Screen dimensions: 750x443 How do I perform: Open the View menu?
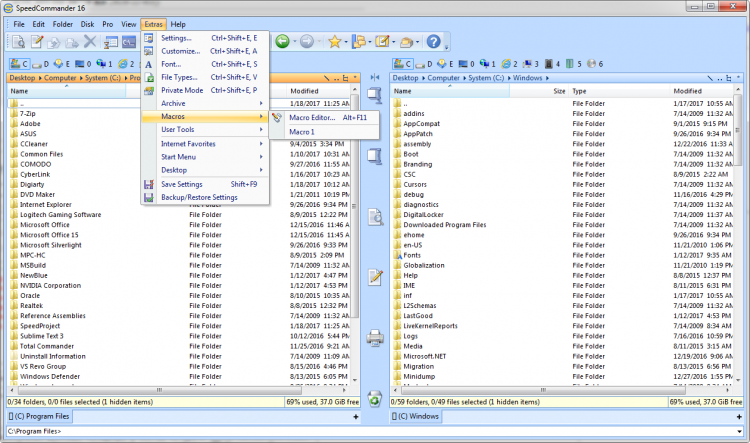click(129, 24)
